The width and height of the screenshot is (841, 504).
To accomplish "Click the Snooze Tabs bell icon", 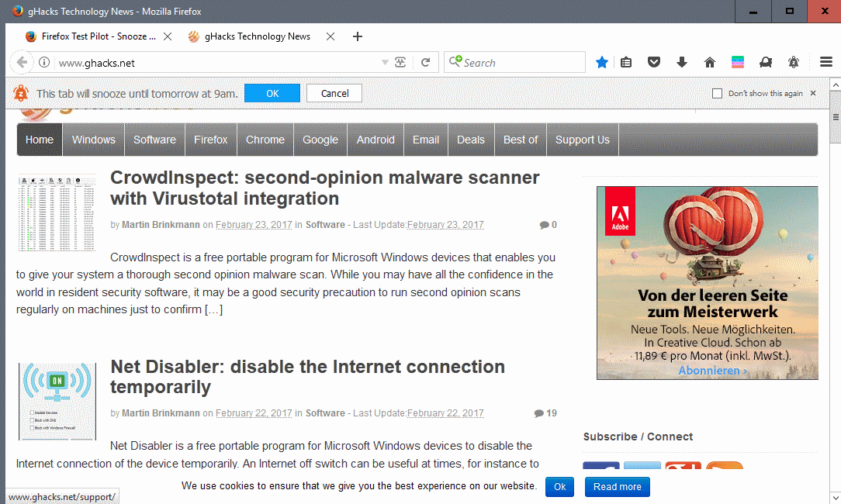I will [x=794, y=63].
